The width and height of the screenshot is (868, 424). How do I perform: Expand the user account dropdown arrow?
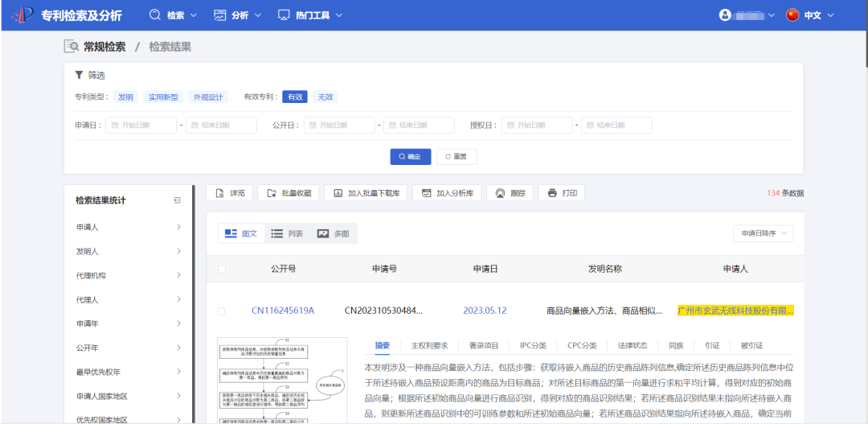[x=771, y=15]
